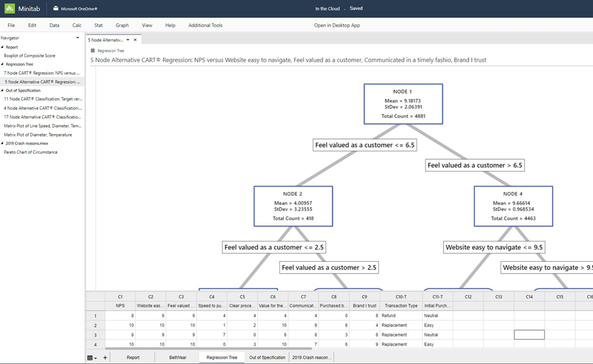Open the Additional Tools menu
Viewport: 593px width, 364px height.
coord(205,25)
